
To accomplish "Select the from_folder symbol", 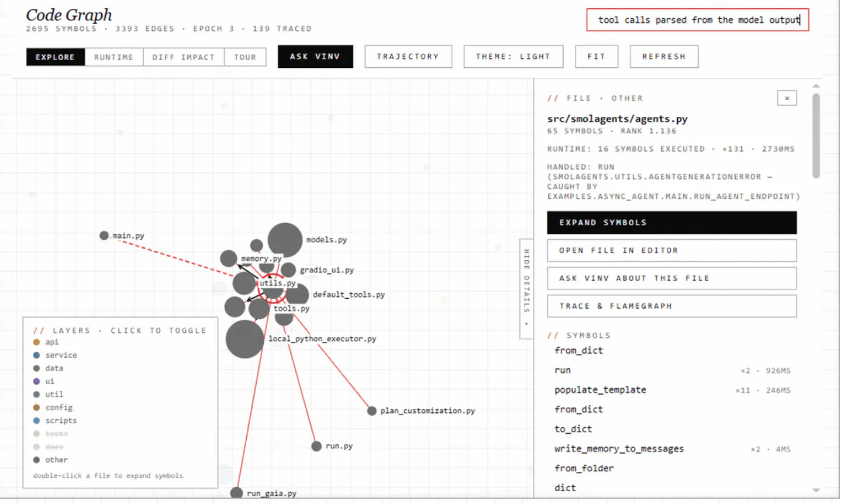I will [x=584, y=468].
